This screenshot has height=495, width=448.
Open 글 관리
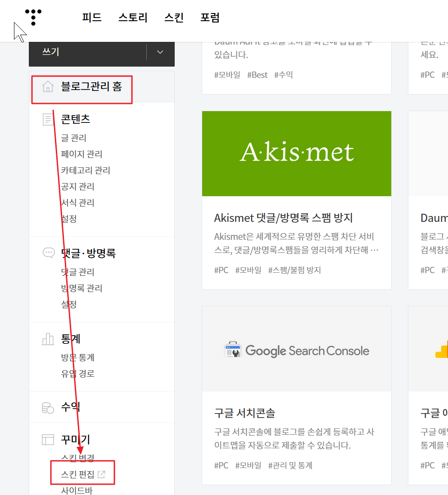pos(73,138)
